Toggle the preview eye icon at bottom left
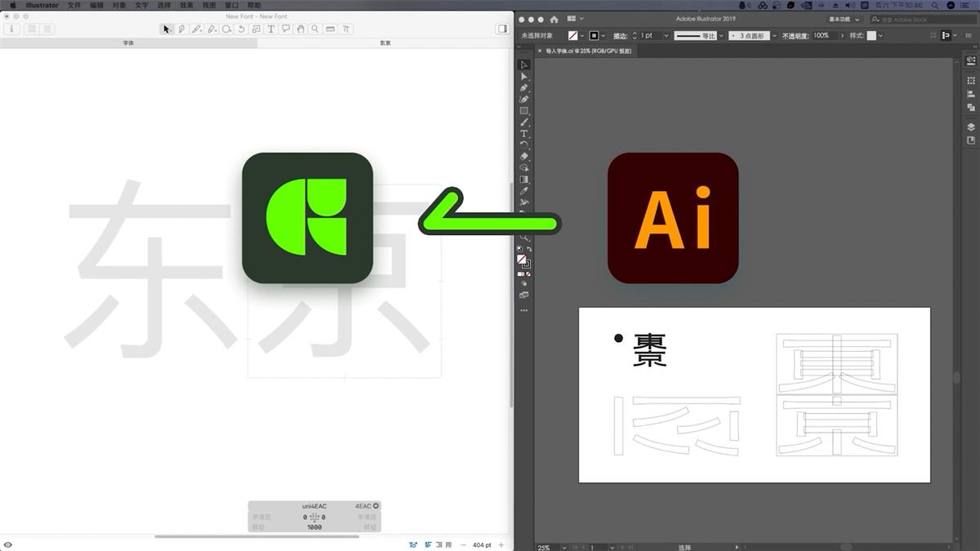980x551 pixels. pyautogui.click(x=8, y=544)
